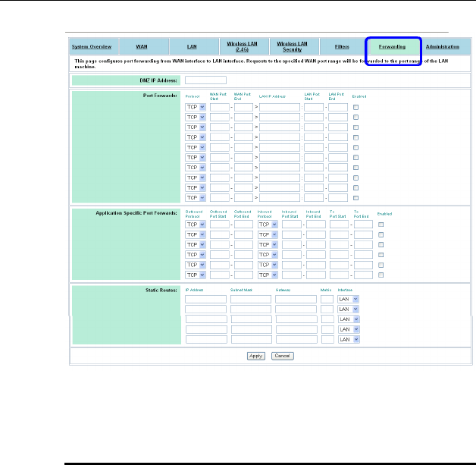Expand first Static Routes Interface dropdown

pyautogui.click(x=349, y=300)
